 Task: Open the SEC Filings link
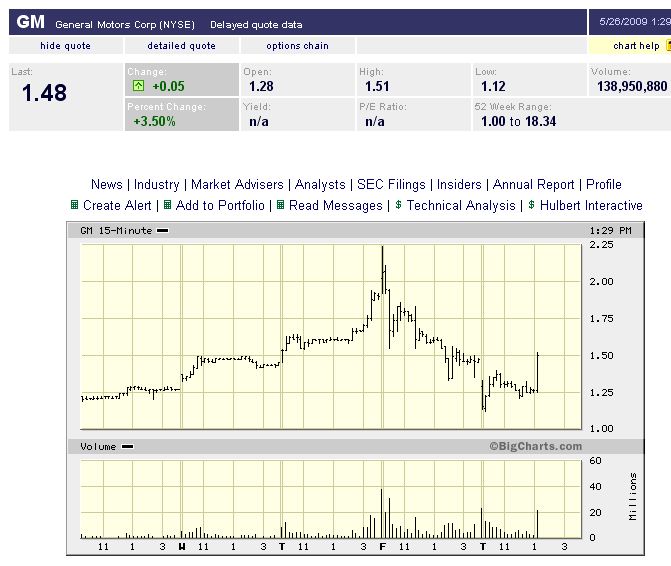pyautogui.click(x=391, y=184)
